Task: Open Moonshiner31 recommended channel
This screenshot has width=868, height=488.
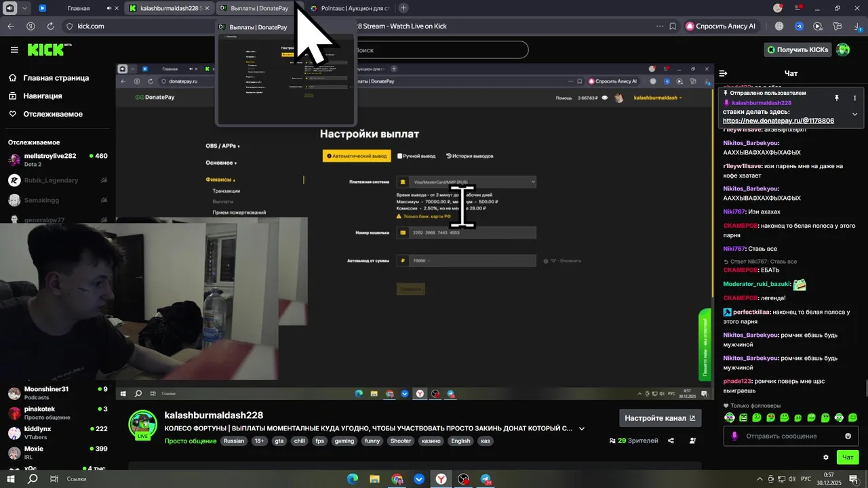Action: [58, 393]
